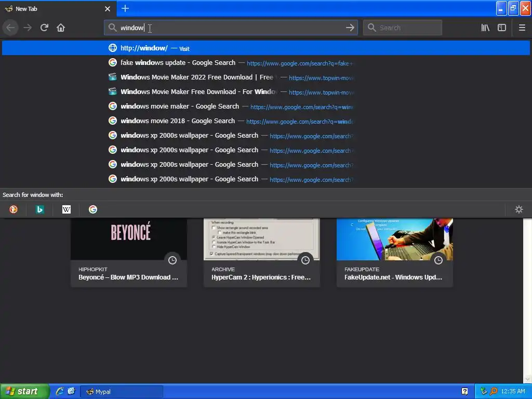532x399 pixels.
Task: Click the history clock icon on Beyoncé tile
Action: click(x=172, y=260)
